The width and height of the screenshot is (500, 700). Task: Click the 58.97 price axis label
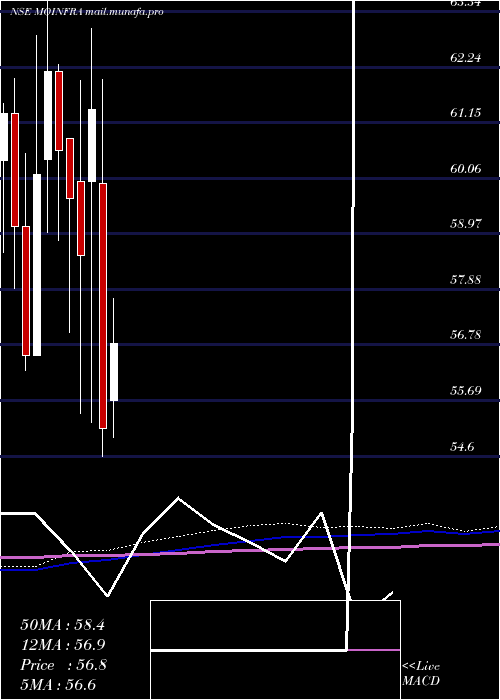[x=466, y=224]
